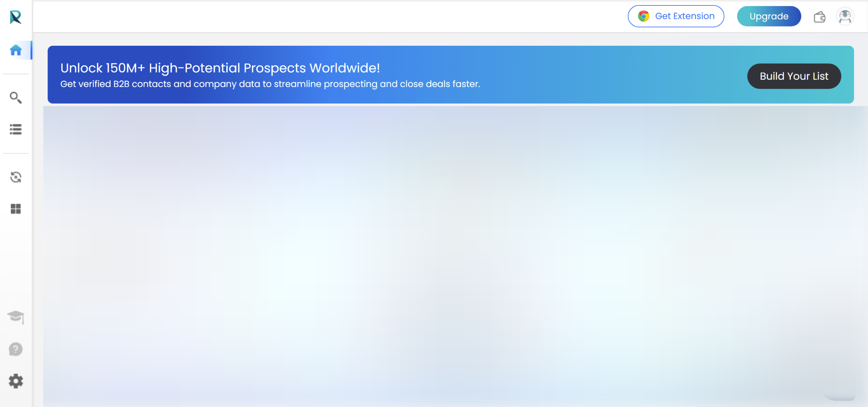Click the "Unlock 150M+ High-Potential Prospects" headline
Viewport: 868px width, 407px height.
pyautogui.click(x=220, y=68)
